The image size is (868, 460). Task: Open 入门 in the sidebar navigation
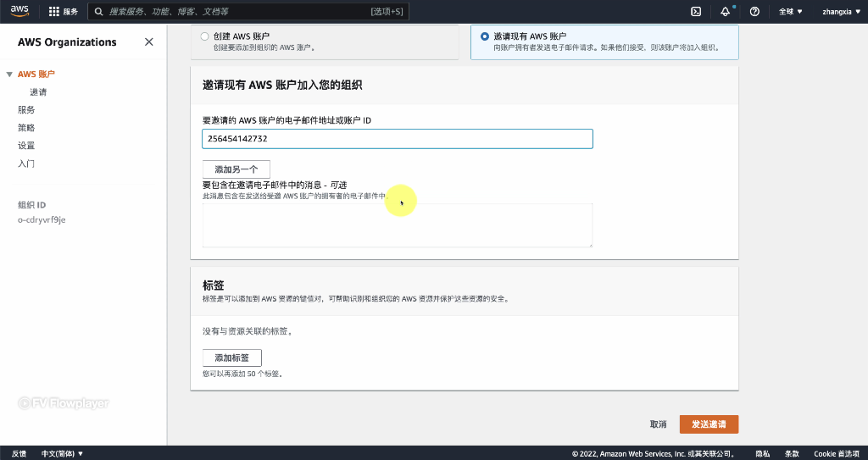tap(26, 163)
